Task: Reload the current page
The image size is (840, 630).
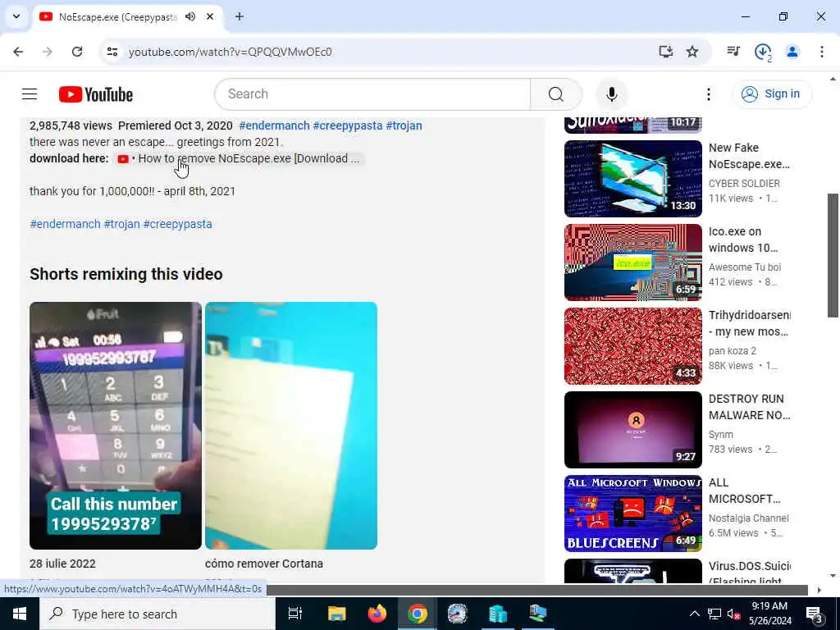Action: [x=77, y=52]
